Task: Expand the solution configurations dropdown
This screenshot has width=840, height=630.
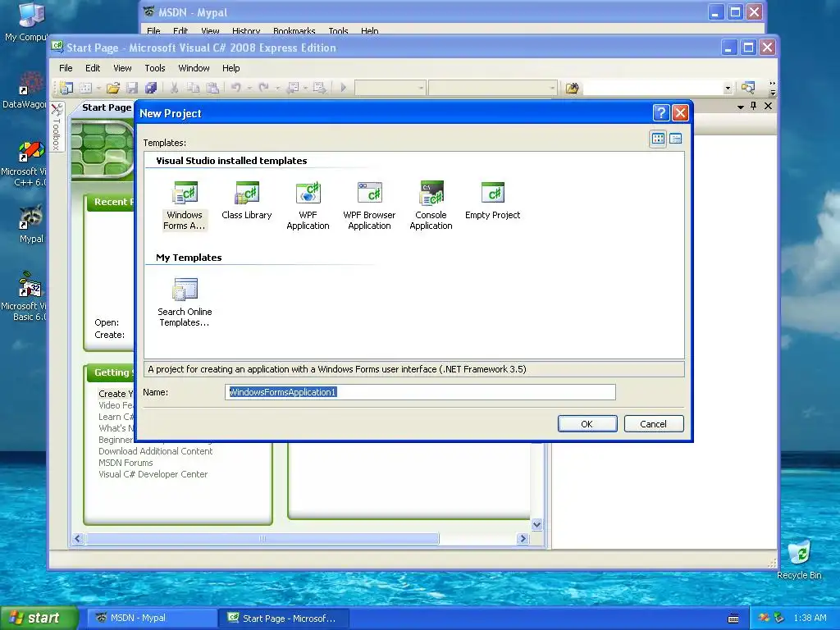Action: pyautogui.click(x=421, y=88)
